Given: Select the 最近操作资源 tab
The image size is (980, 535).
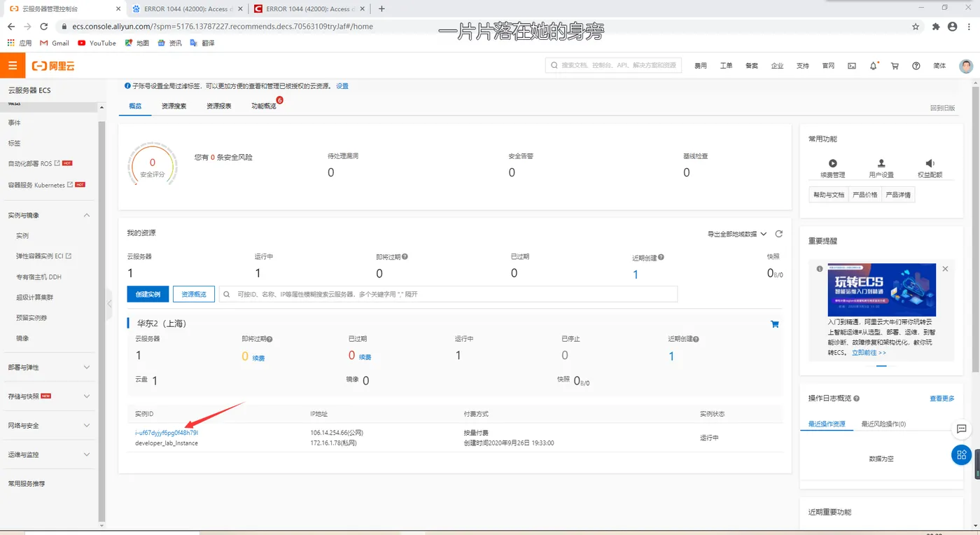Looking at the screenshot, I should (827, 424).
